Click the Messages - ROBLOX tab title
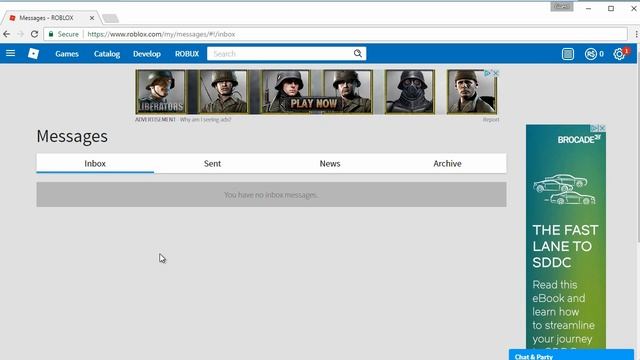The width and height of the screenshot is (640, 360). (x=47, y=18)
